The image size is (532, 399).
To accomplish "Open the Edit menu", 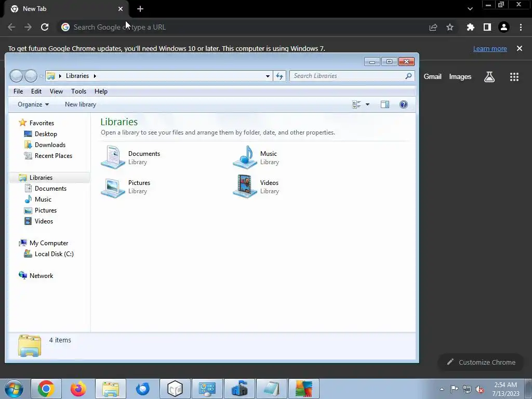I will (36, 91).
